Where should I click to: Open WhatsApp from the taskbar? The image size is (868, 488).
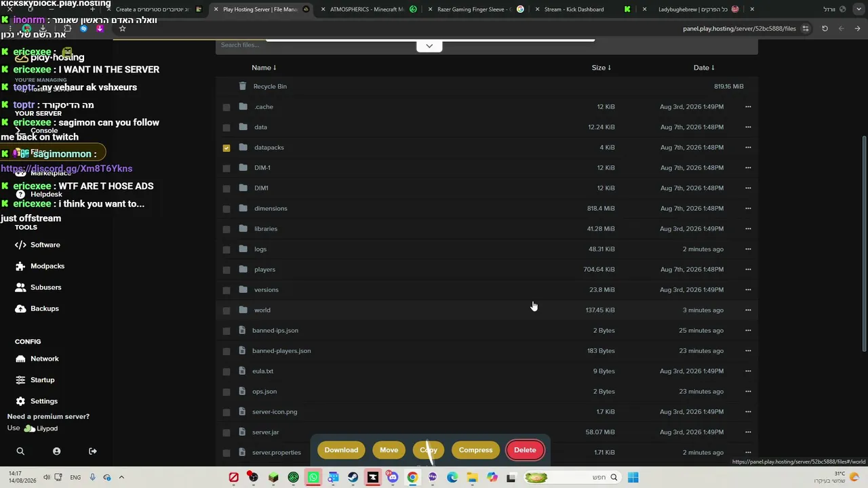(313, 477)
